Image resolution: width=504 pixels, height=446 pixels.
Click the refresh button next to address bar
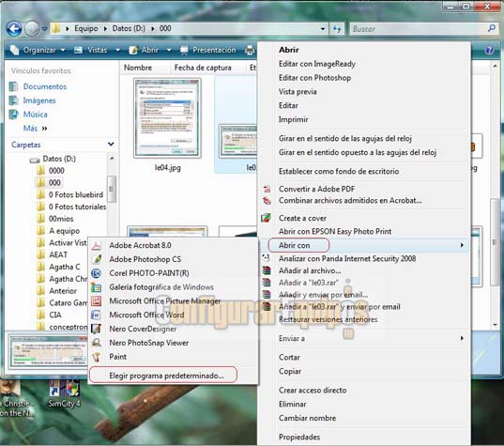tap(337, 29)
